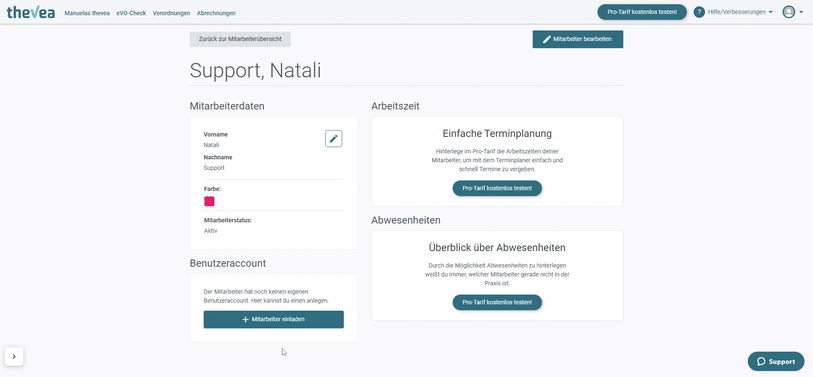
Task: Click the pencil edit icon in Mitarbeiterdaten
Action: point(333,138)
